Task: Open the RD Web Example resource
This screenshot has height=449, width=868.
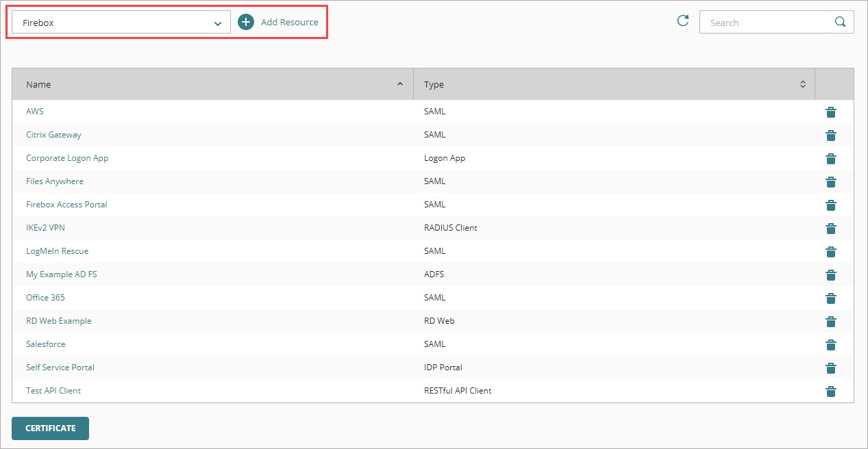Action: click(x=58, y=321)
